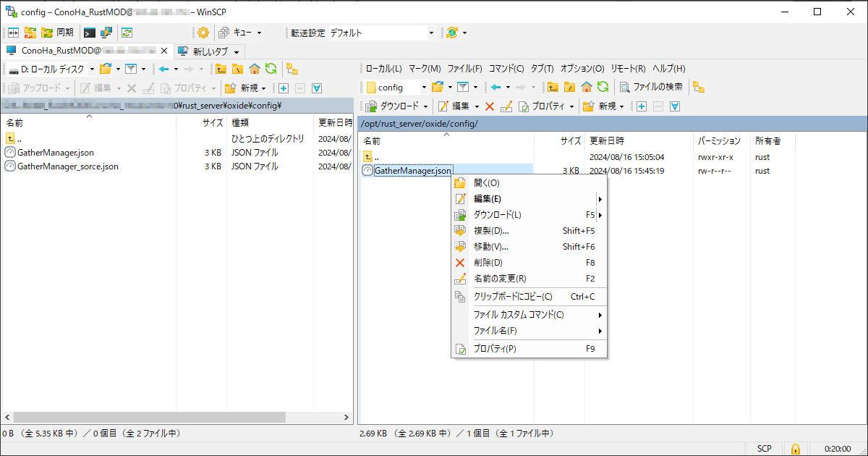Choose 名前の変更(R) in context menu

point(529,279)
